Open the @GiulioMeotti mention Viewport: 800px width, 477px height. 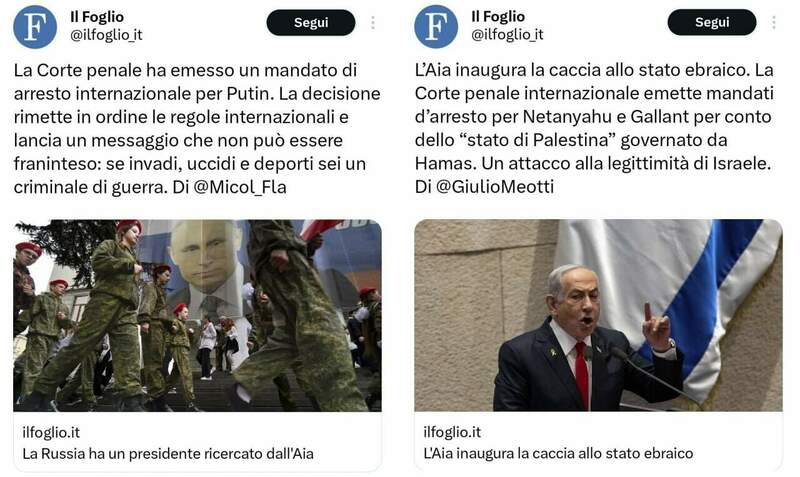pyautogui.click(x=495, y=187)
